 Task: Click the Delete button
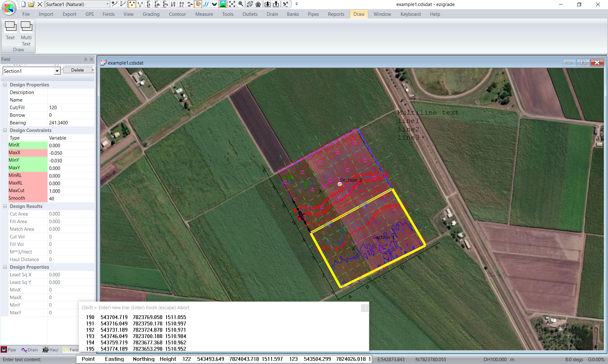pos(78,70)
